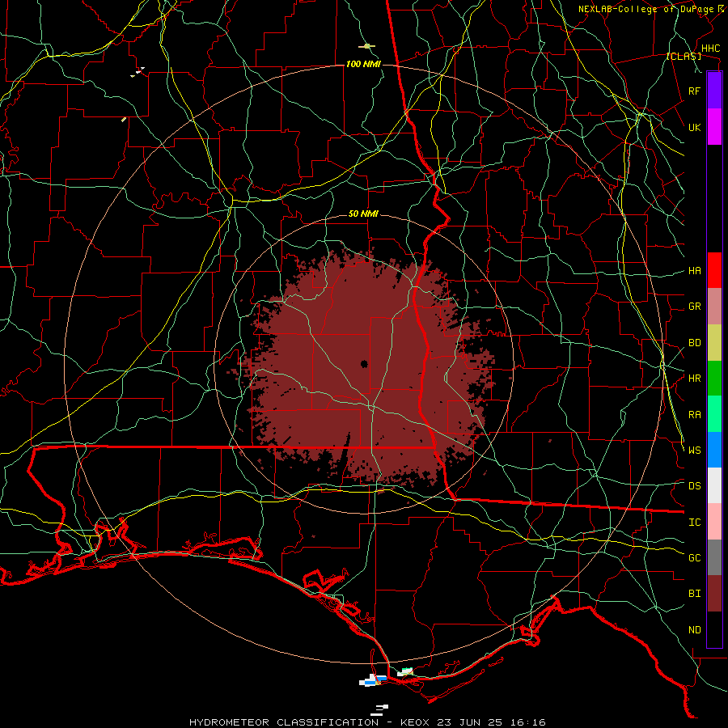This screenshot has width=728, height=728.
Task: Click the [CLAS] units label
Action: pos(684,56)
